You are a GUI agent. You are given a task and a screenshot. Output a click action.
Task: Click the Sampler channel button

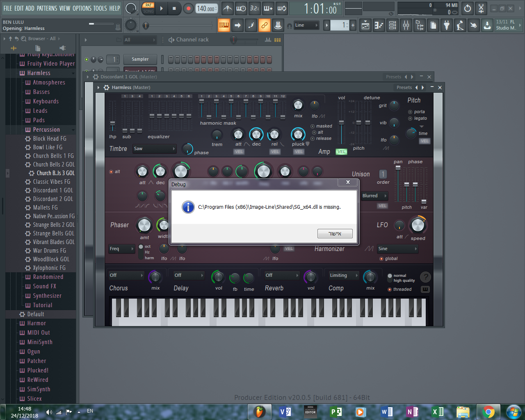pos(140,59)
